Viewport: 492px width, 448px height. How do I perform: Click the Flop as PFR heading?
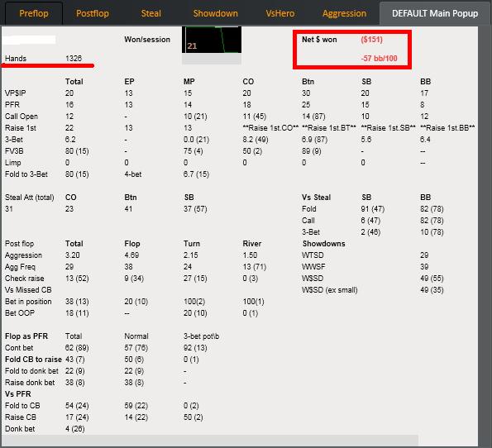pyautogui.click(x=26, y=336)
